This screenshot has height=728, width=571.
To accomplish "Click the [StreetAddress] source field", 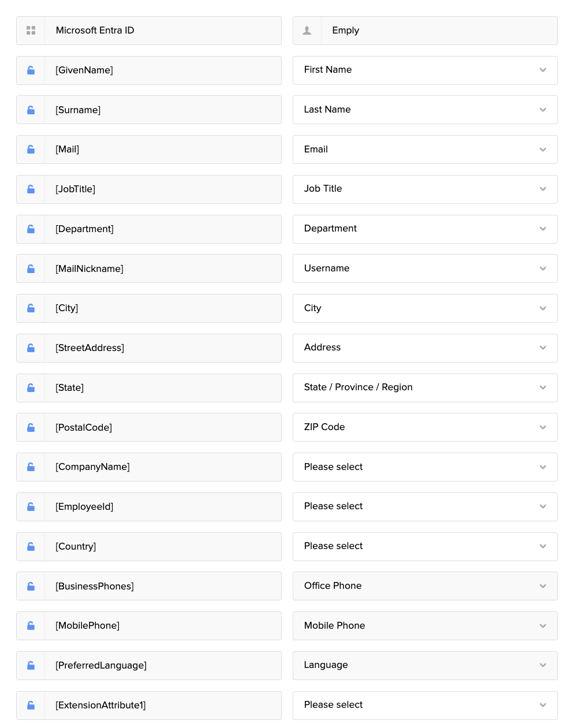I will pos(162,348).
